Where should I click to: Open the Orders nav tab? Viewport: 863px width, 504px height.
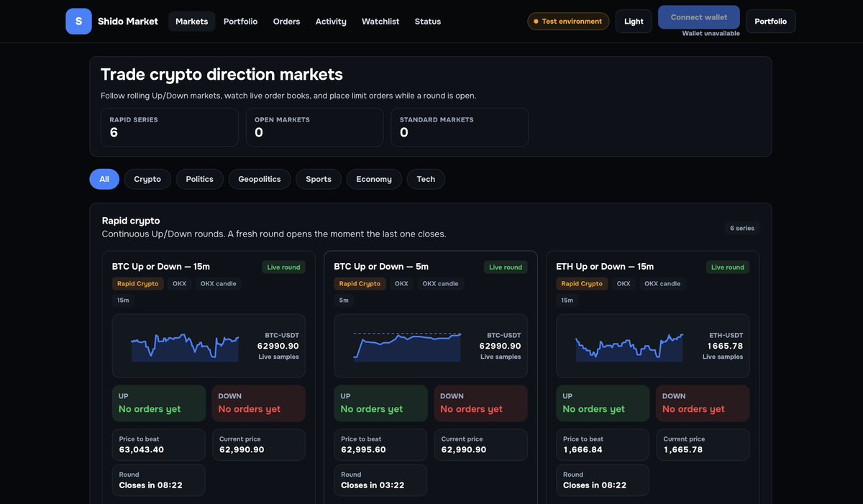286,22
